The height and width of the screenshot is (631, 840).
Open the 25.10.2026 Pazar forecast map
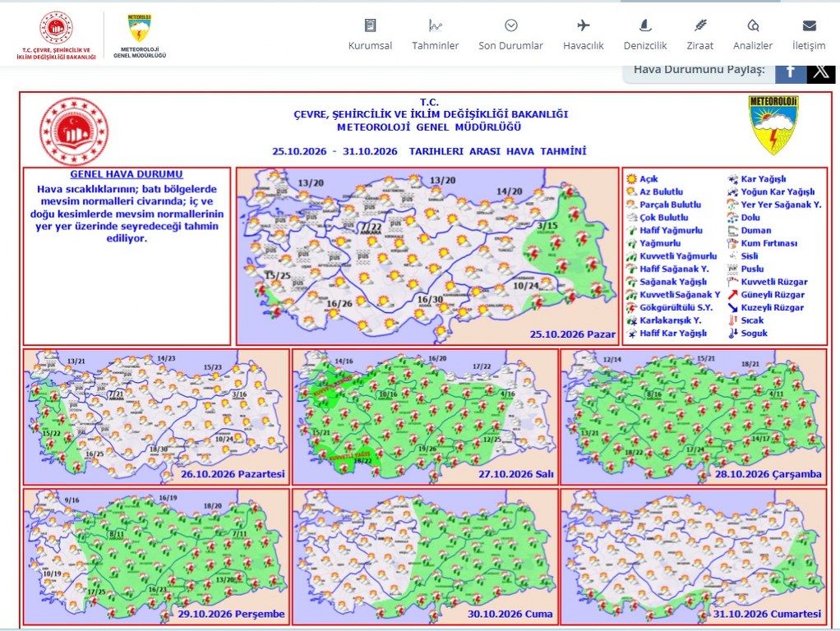point(427,256)
